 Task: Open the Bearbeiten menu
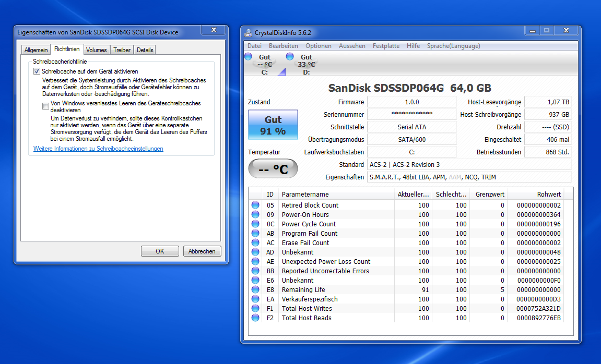pos(283,46)
